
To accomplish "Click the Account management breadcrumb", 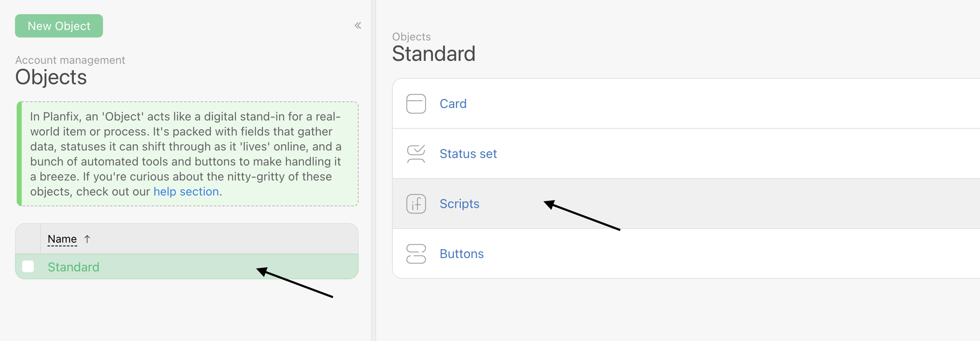I will pyautogui.click(x=70, y=60).
